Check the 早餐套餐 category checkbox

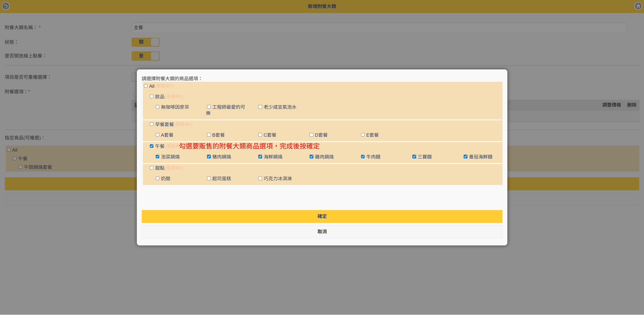152,124
